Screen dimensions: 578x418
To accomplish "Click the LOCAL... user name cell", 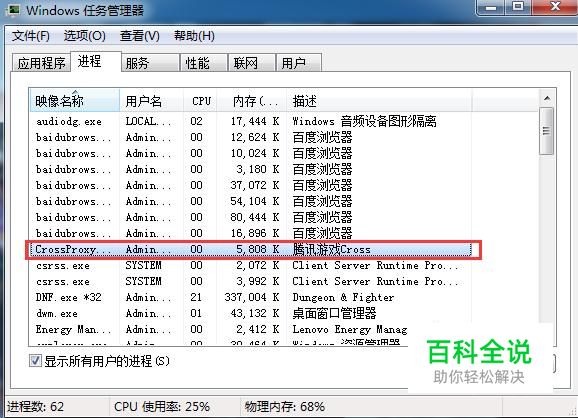I will 148,121.
